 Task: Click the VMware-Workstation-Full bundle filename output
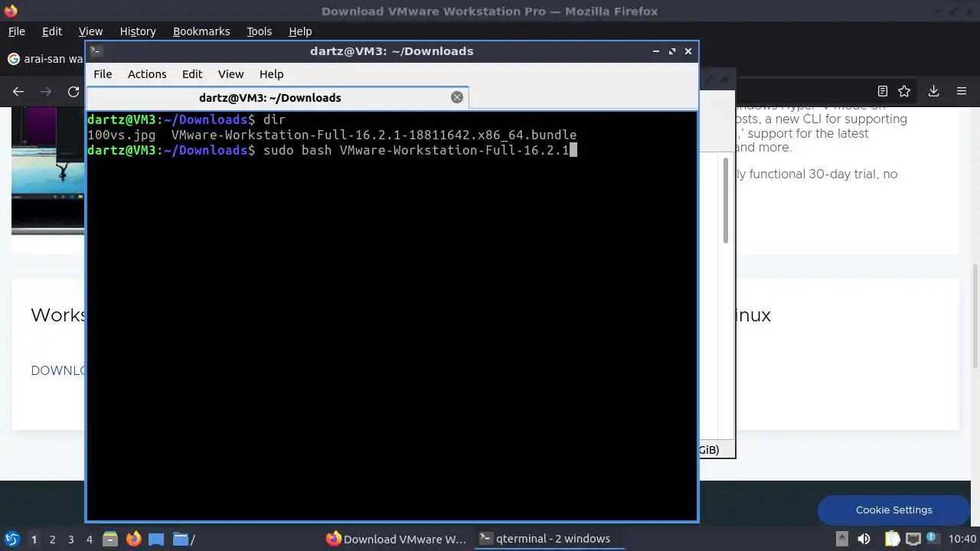pyautogui.click(x=374, y=135)
